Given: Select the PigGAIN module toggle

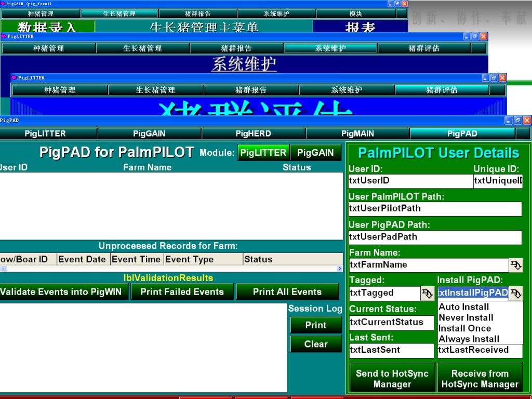Looking at the screenshot, I should point(315,152).
